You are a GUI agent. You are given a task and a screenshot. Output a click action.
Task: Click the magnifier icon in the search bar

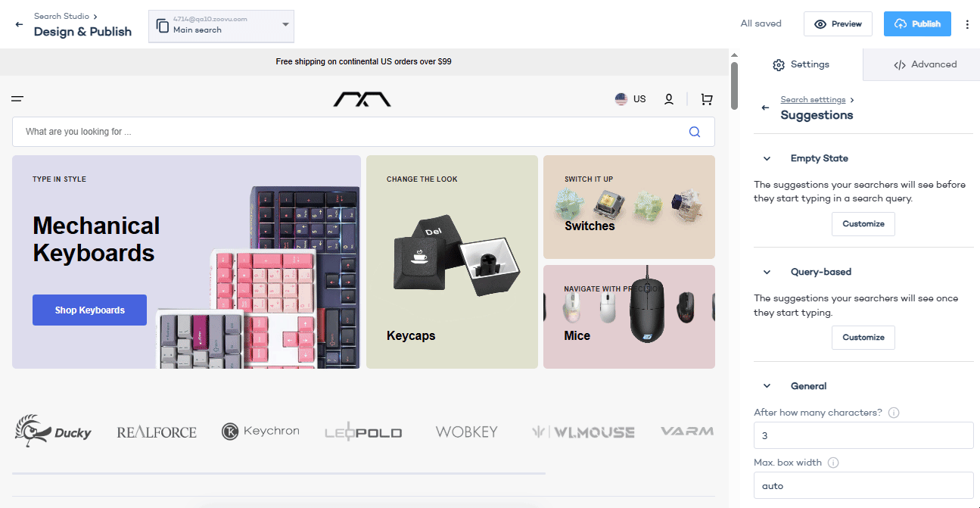(694, 132)
